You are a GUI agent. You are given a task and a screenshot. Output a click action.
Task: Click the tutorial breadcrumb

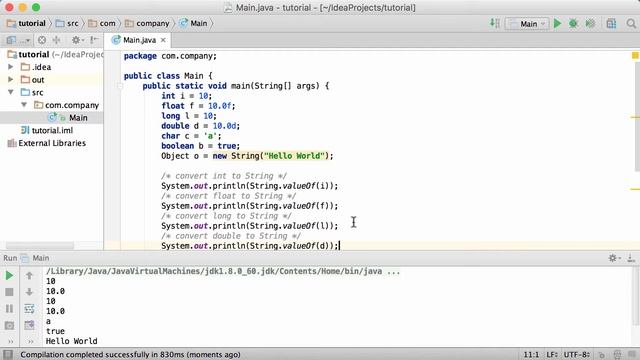(x=27, y=24)
